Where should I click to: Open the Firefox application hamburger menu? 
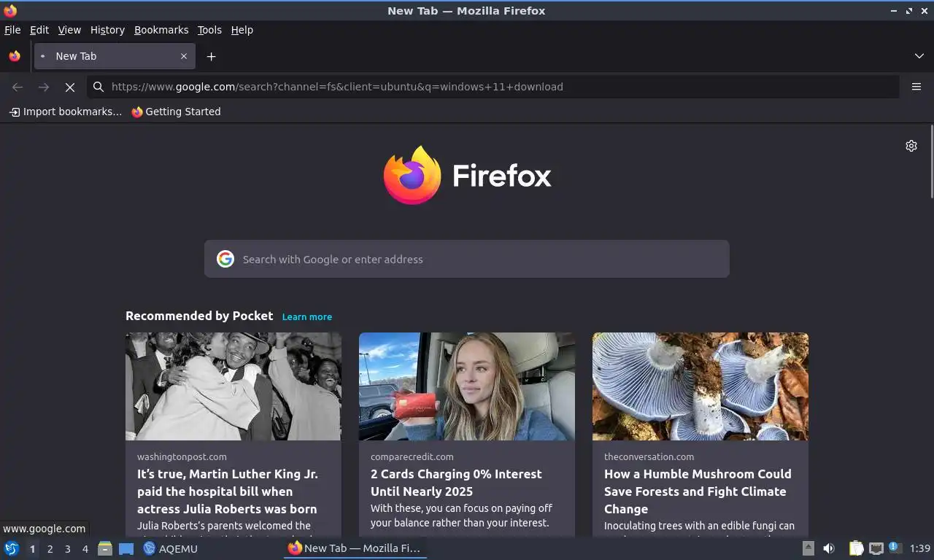click(x=916, y=87)
